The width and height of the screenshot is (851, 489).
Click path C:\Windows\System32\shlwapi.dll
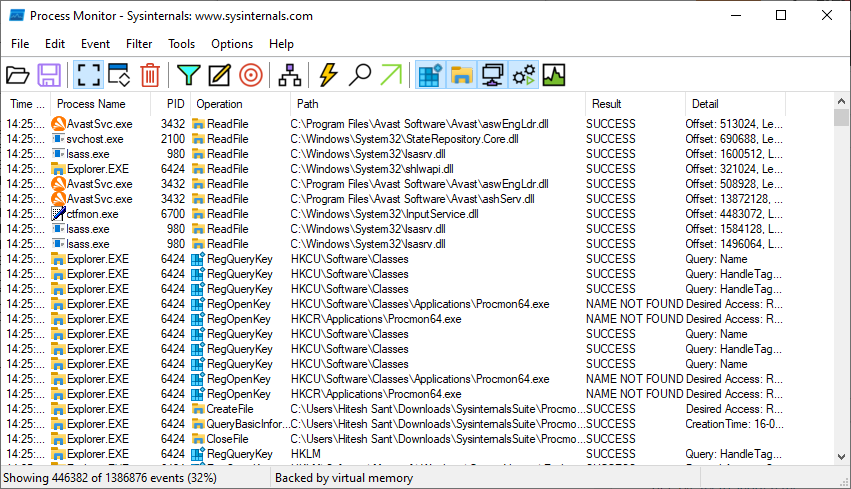(372, 169)
